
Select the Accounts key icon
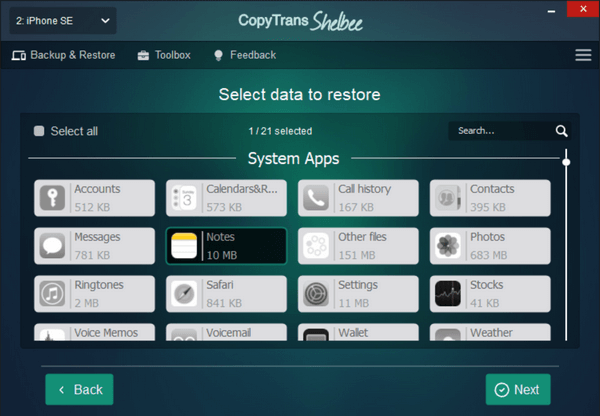pos(52,198)
